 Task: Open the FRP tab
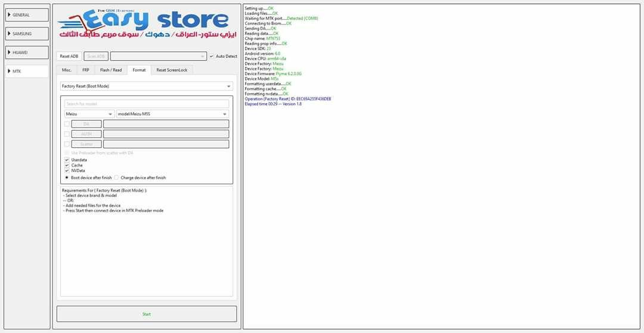(x=86, y=70)
